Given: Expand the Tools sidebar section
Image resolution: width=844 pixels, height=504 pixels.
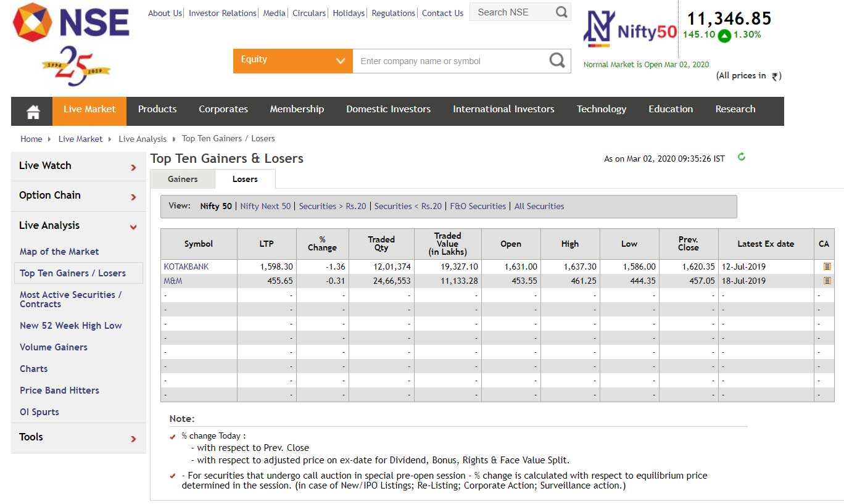Looking at the screenshot, I should (78, 437).
